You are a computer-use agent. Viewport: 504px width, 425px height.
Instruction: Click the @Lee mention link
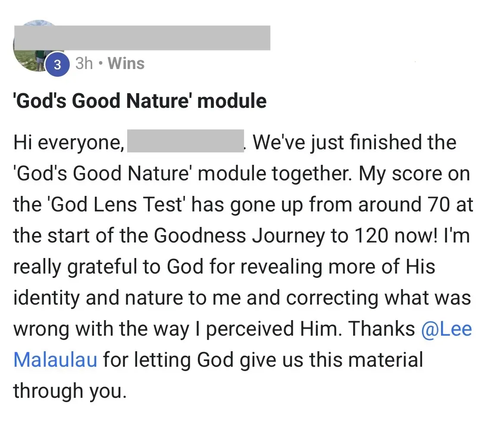[447, 329]
